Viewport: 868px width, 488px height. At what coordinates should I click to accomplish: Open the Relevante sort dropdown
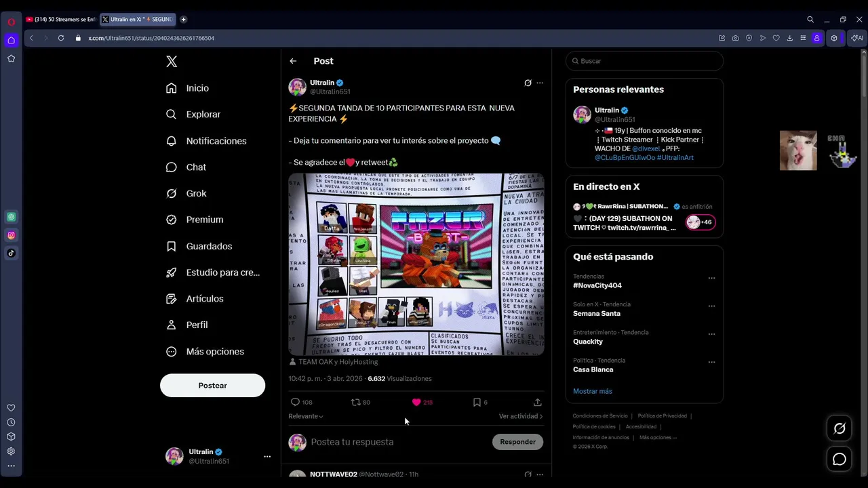tap(306, 416)
